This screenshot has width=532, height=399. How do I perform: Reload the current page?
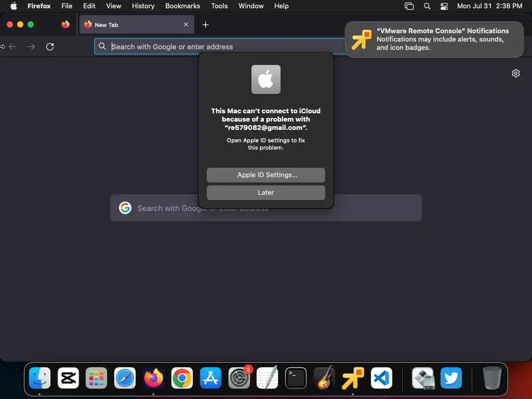point(50,46)
